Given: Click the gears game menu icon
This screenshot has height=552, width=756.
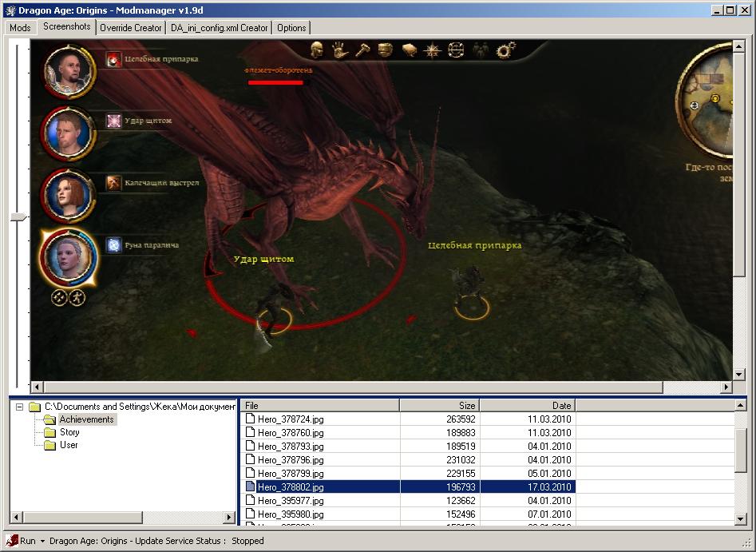Looking at the screenshot, I should click(x=506, y=50).
